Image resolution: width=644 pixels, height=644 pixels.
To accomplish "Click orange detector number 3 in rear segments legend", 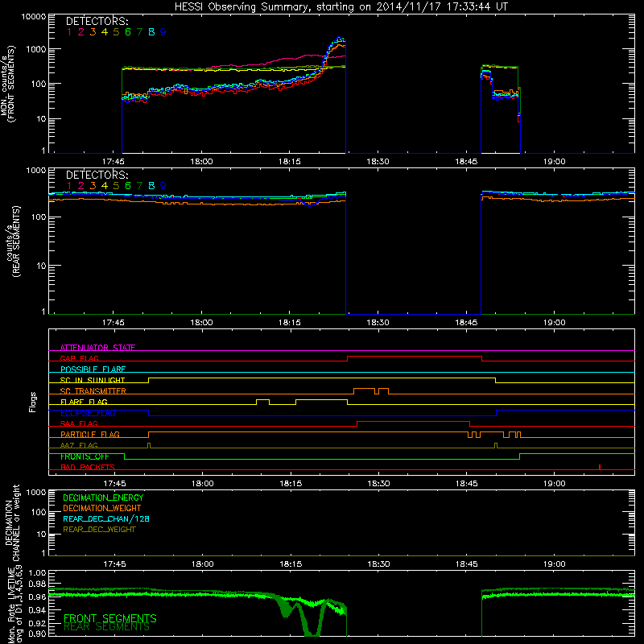I will pos(93,186).
